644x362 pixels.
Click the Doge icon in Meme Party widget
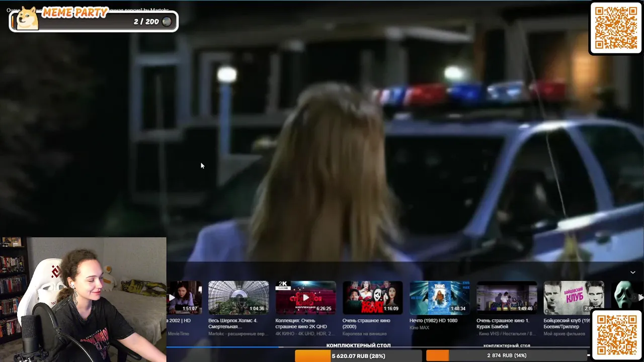tap(27, 19)
